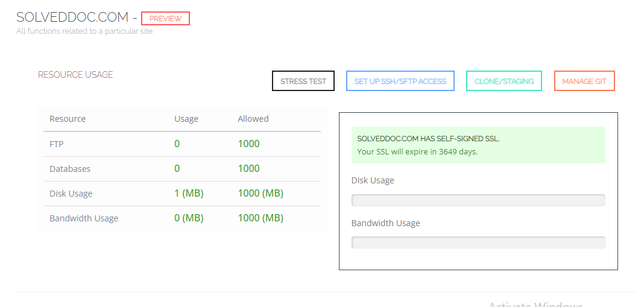Open the PREVIEW link for solveddoc.com

tap(165, 19)
